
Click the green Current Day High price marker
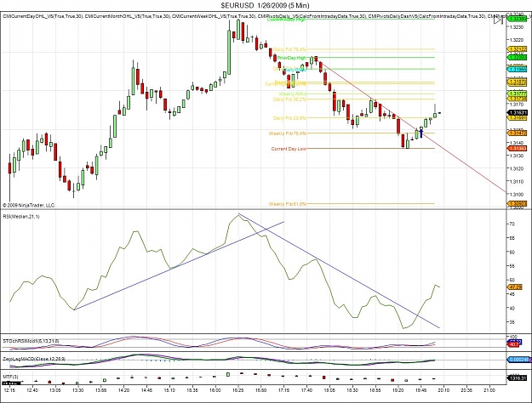pos(517,19)
